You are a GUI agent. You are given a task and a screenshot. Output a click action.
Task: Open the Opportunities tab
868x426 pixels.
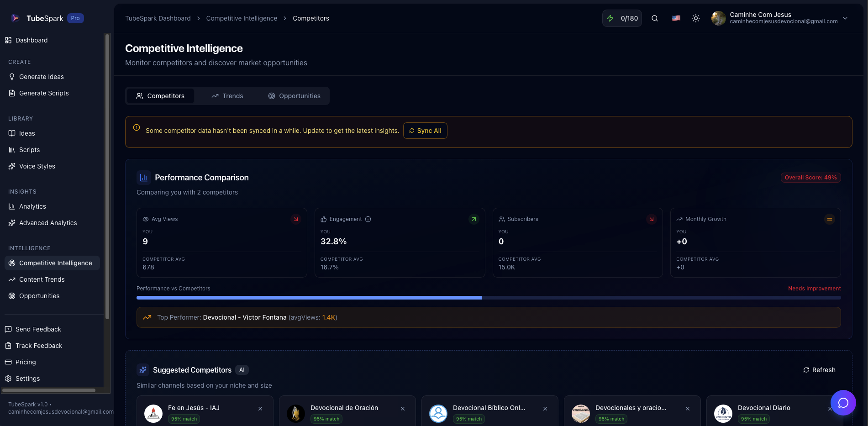295,96
